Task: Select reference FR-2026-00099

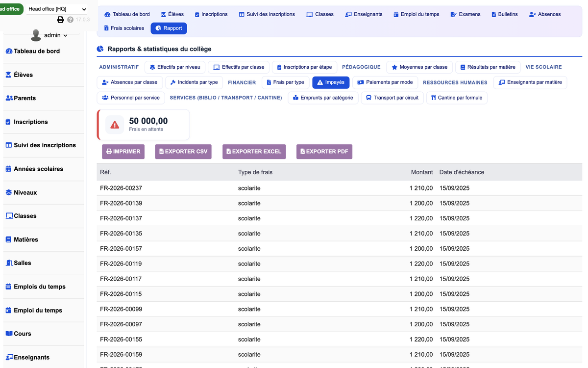Action: click(x=121, y=309)
